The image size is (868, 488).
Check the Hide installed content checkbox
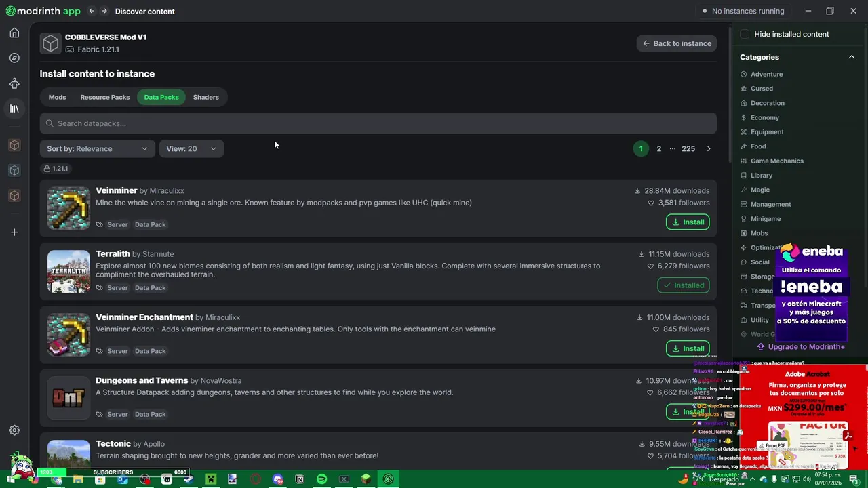(745, 34)
